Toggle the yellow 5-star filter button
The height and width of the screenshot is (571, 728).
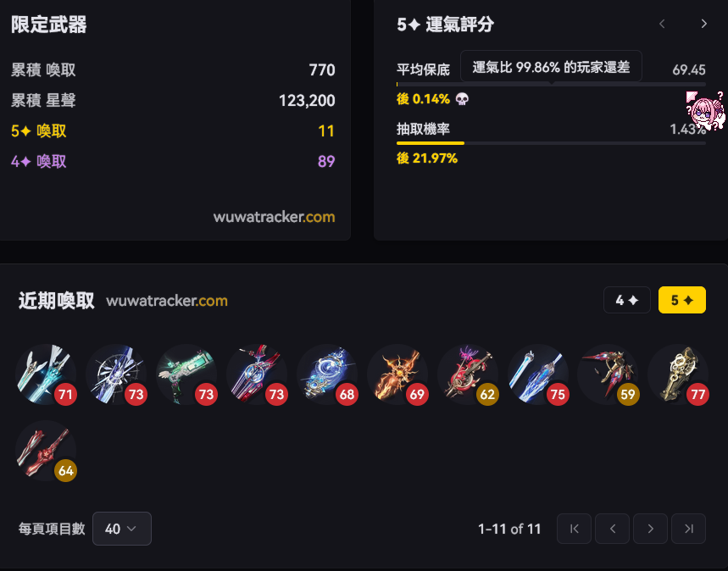pos(682,300)
